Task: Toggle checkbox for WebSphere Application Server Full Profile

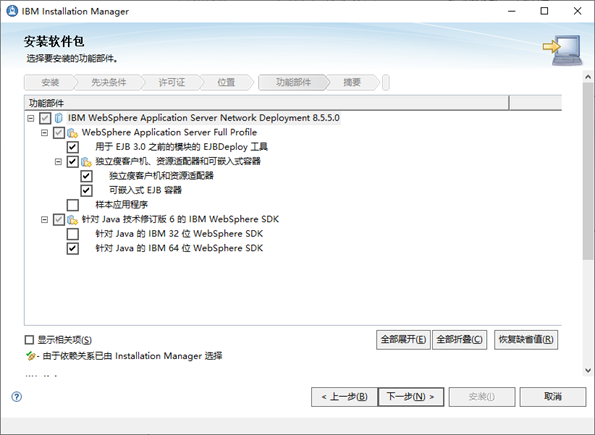Action: coord(59,132)
